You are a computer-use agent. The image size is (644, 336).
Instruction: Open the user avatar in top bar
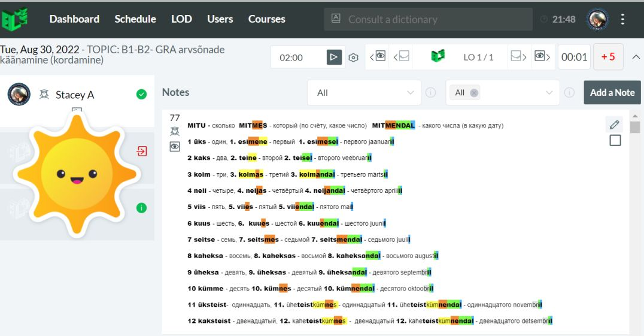coord(597,19)
